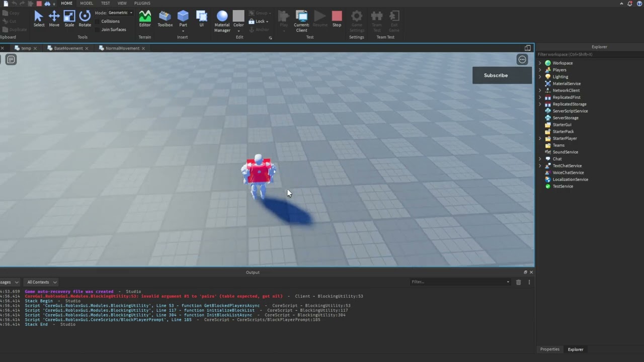Activate the Scale tool
This screenshot has width=644, height=362.
[69, 19]
